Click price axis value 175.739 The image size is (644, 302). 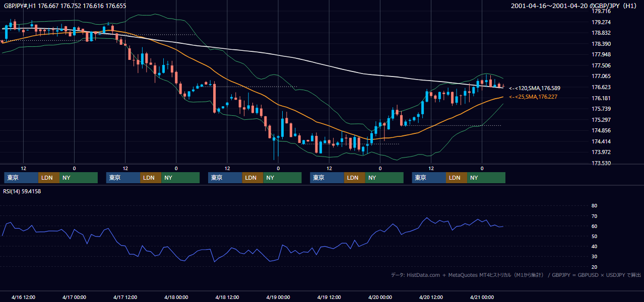point(601,109)
